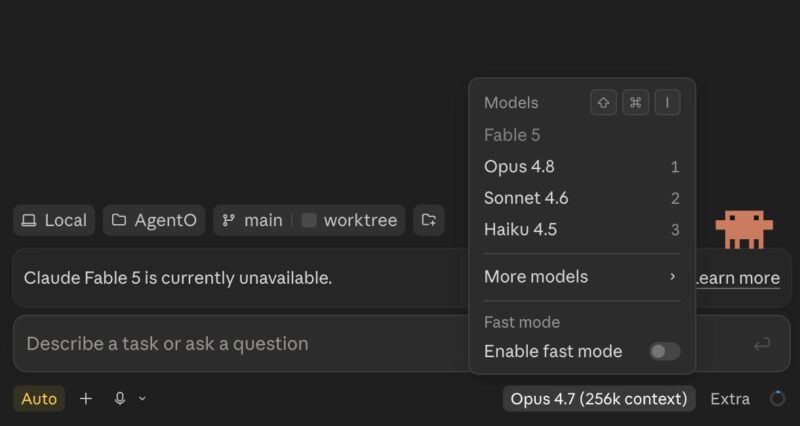Click the Models header label

[511, 103]
